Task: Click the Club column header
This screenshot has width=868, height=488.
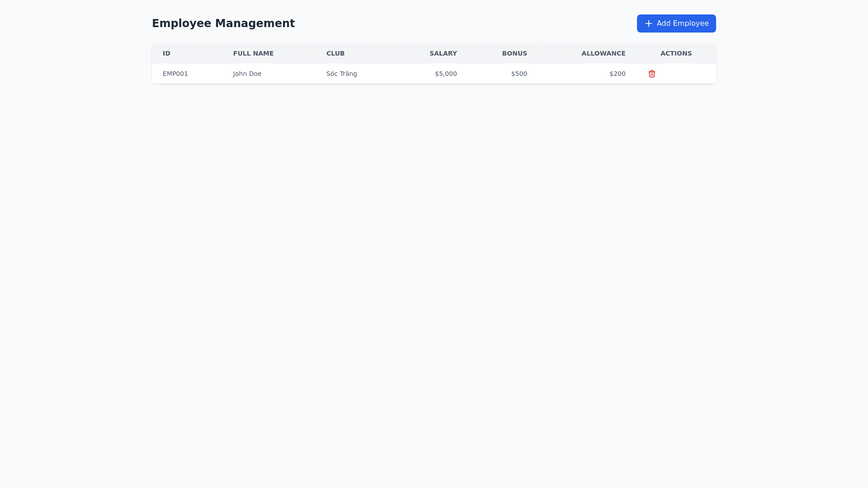Action: (x=335, y=53)
